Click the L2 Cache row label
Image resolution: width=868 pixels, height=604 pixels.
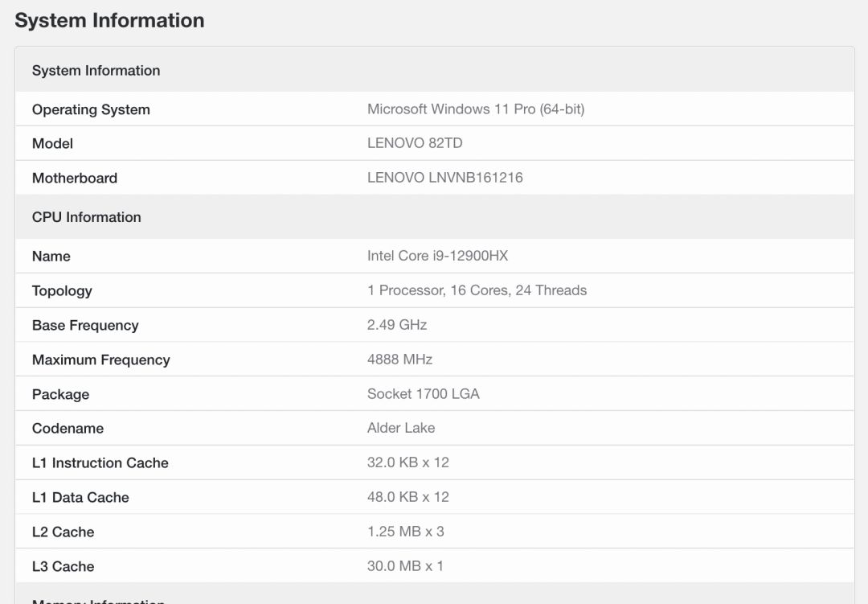(x=63, y=532)
